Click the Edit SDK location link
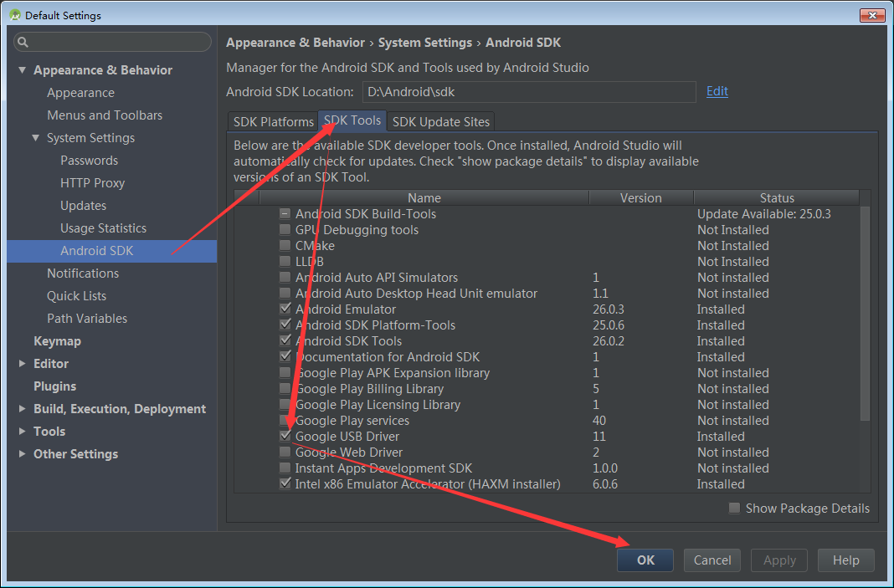894x588 pixels. tap(717, 91)
